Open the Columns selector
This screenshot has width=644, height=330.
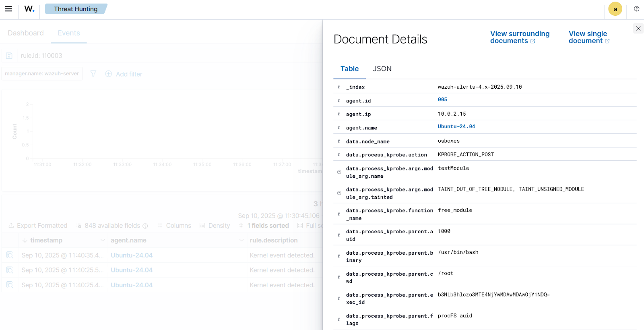(174, 226)
